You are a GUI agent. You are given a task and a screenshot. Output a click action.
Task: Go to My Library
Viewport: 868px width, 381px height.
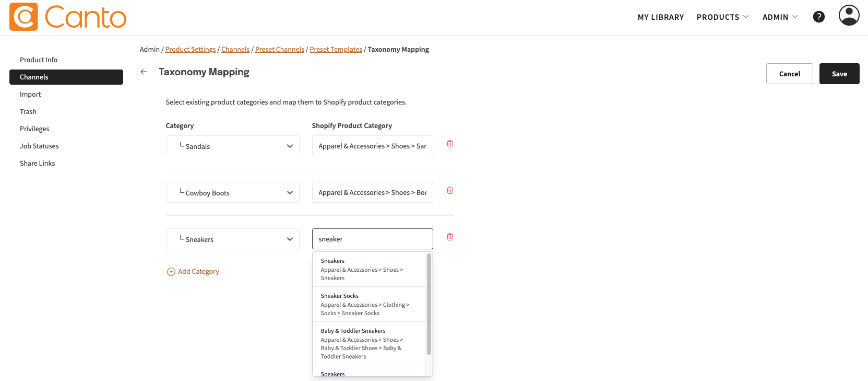(x=661, y=17)
